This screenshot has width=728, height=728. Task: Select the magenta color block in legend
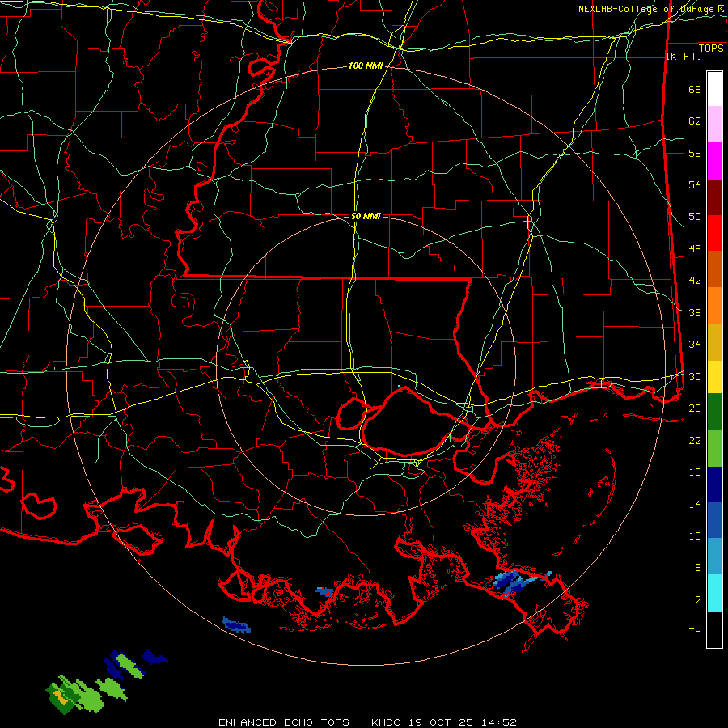(714, 161)
